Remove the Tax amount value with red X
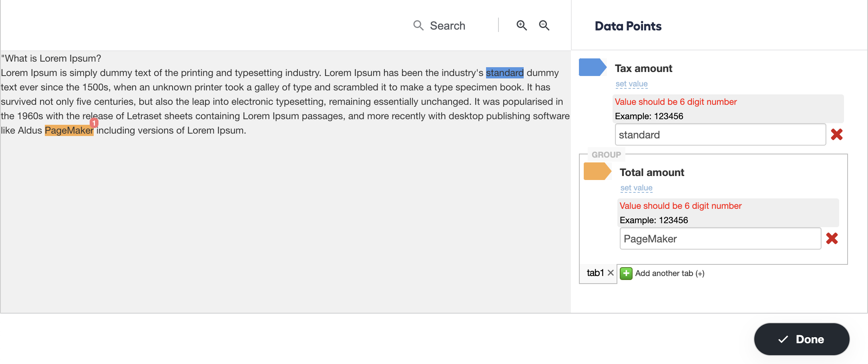This screenshot has height=364, width=868. coord(837,134)
